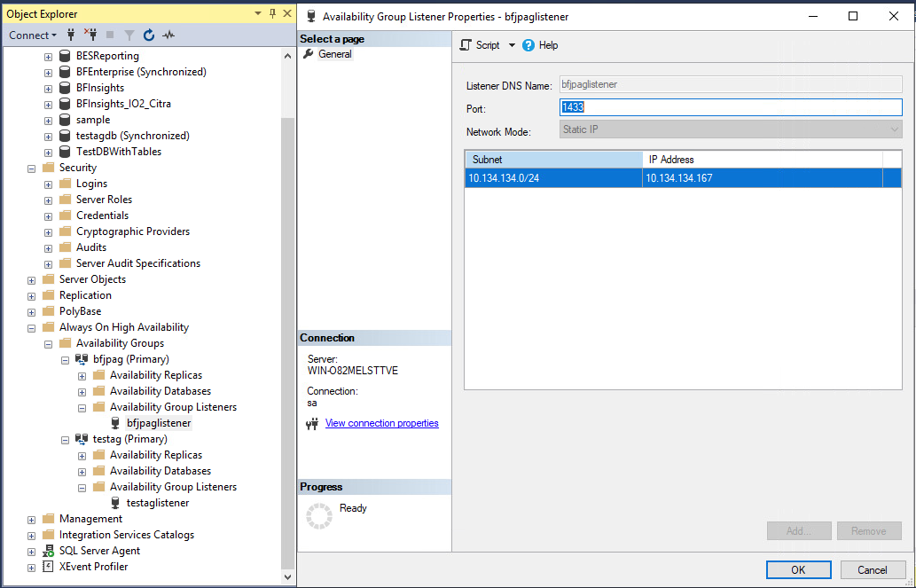Select BFEnterprise (Synchronized) database

(x=141, y=72)
